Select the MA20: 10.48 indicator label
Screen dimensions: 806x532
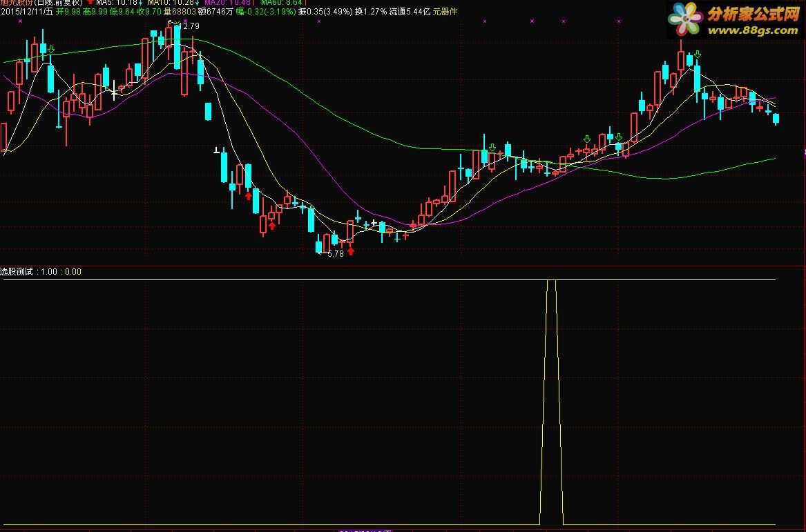[x=227, y=3]
